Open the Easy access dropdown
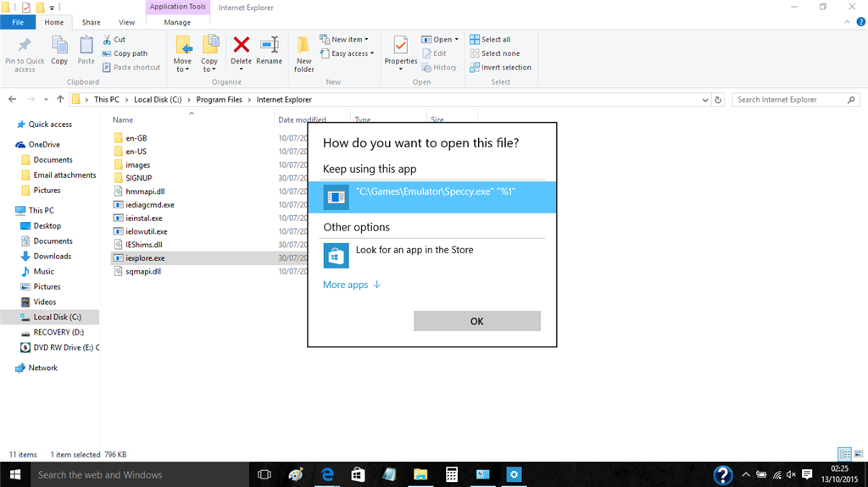The image size is (868, 487). (347, 53)
